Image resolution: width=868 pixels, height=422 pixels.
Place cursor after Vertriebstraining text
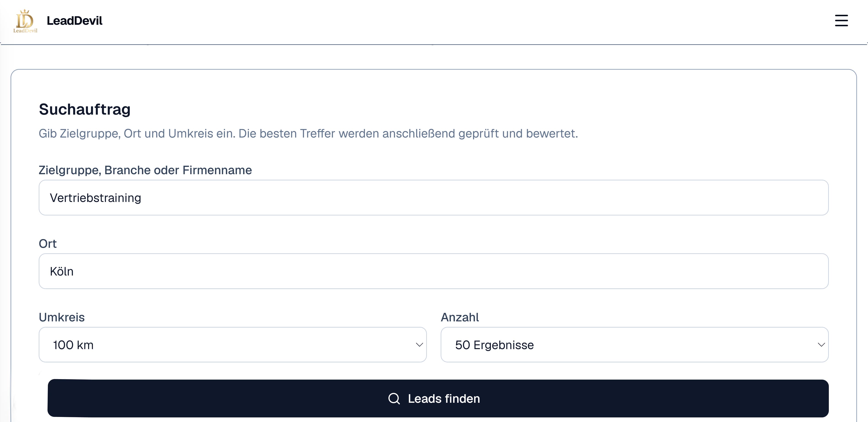point(142,198)
